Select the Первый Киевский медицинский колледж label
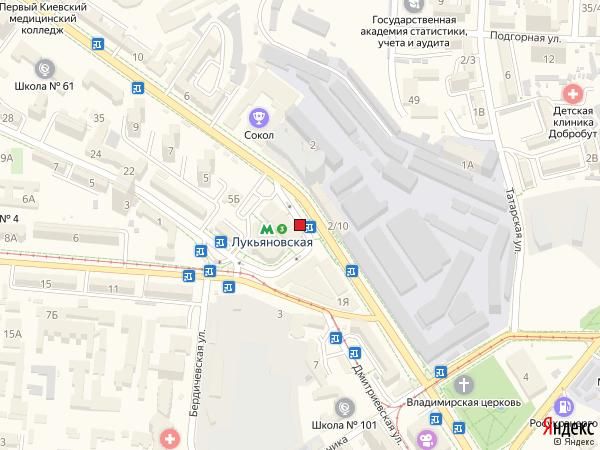This screenshot has height=450, width=600. pyautogui.click(x=42, y=18)
